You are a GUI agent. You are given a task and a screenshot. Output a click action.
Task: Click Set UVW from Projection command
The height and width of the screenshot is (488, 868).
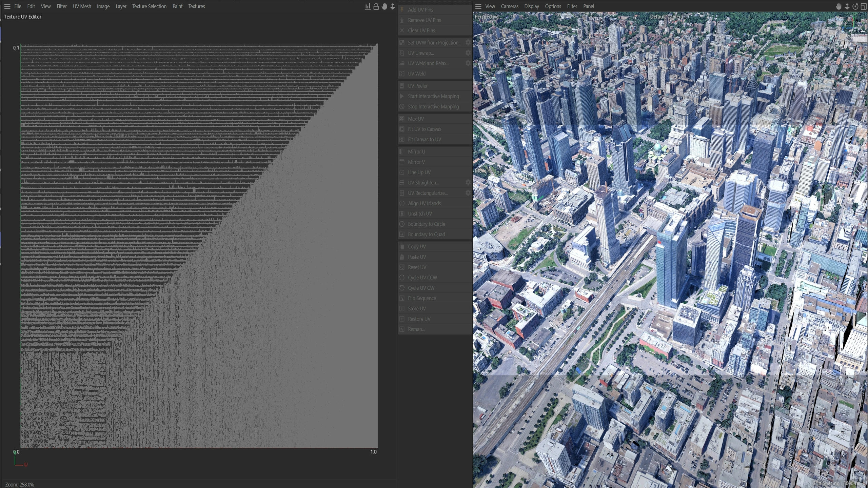pyautogui.click(x=431, y=43)
